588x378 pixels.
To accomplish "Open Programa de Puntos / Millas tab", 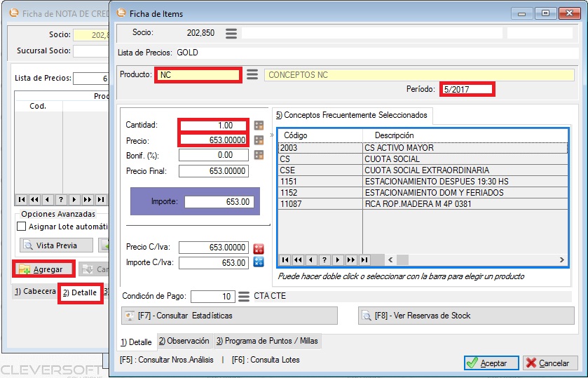I will tap(267, 341).
